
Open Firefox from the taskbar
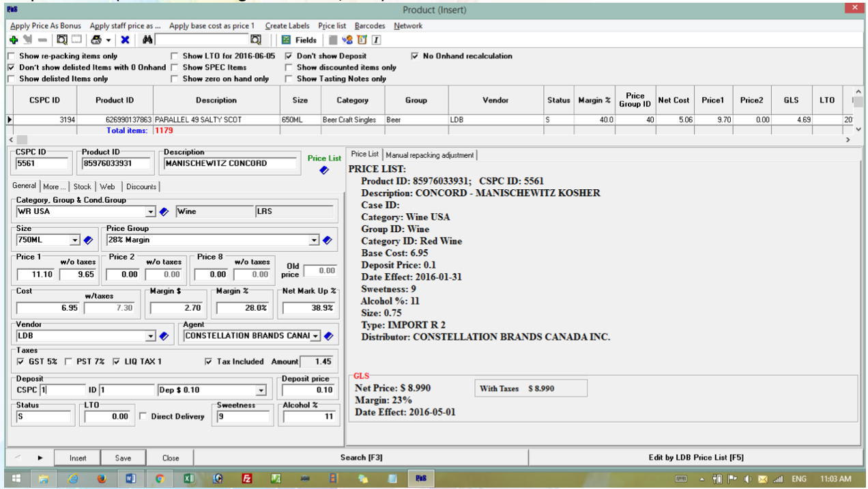point(102,479)
